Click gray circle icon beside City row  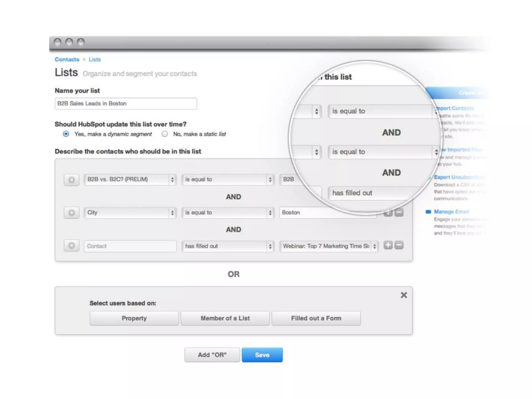coord(71,213)
